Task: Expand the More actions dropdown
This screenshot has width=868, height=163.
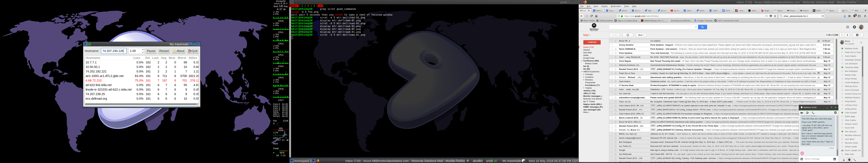Action: [x=641, y=35]
